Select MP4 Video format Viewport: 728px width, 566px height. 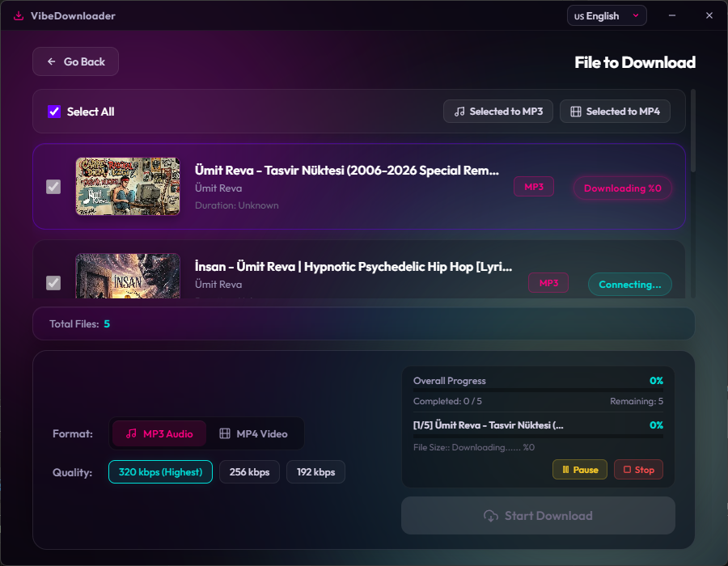point(253,433)
